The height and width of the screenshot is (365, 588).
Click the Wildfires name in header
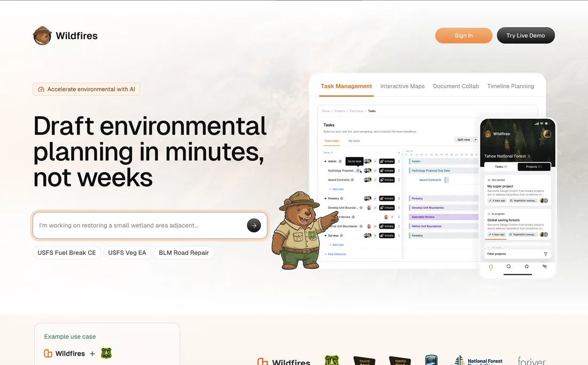tap(76, 36)
